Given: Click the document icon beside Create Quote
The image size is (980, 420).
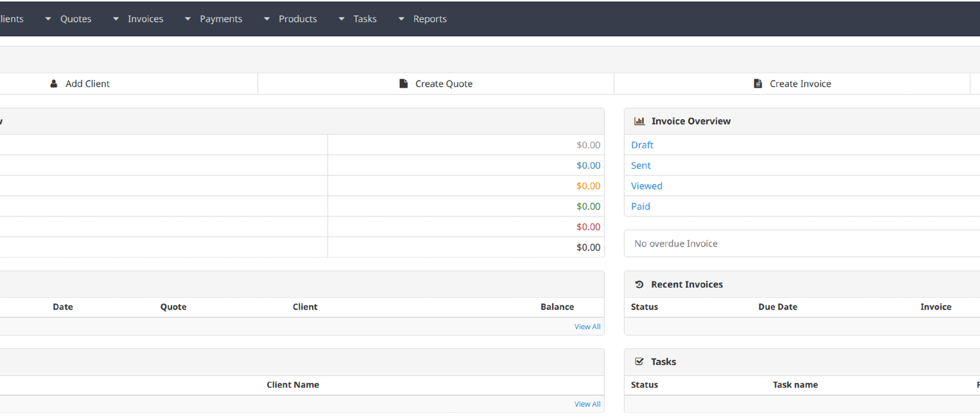Looking at the screenshot, I should click(x=403, y=84).
